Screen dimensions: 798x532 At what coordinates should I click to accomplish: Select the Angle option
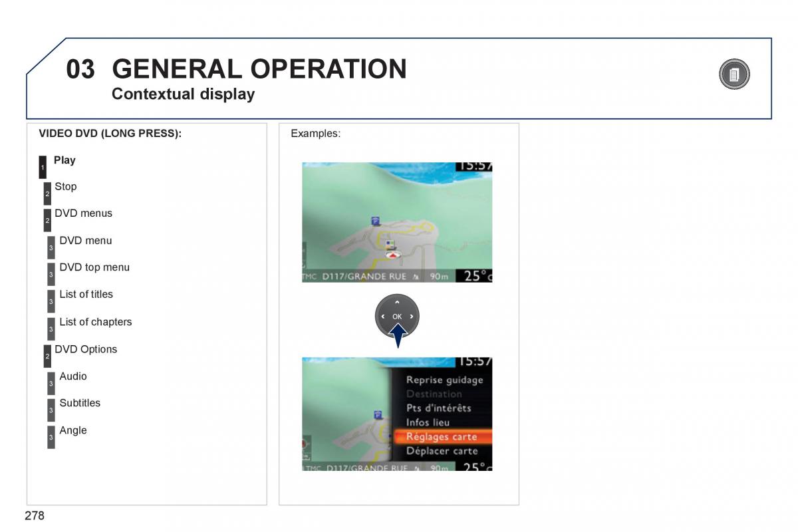tap(73, 430)
